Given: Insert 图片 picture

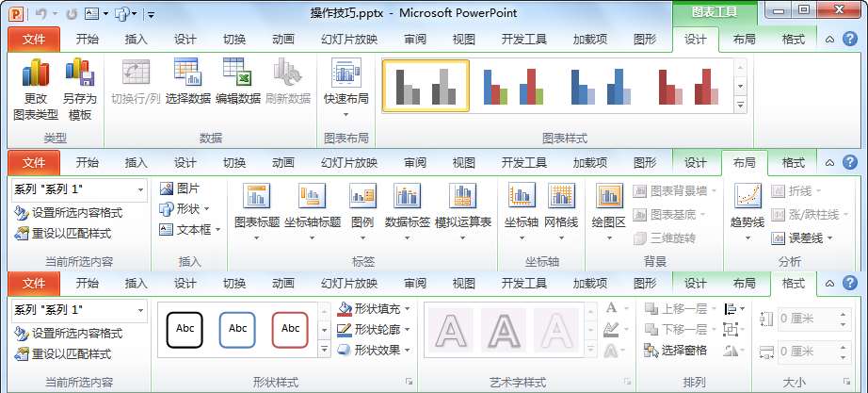Looking at the screenshot, I should click(x=180, y=188).
